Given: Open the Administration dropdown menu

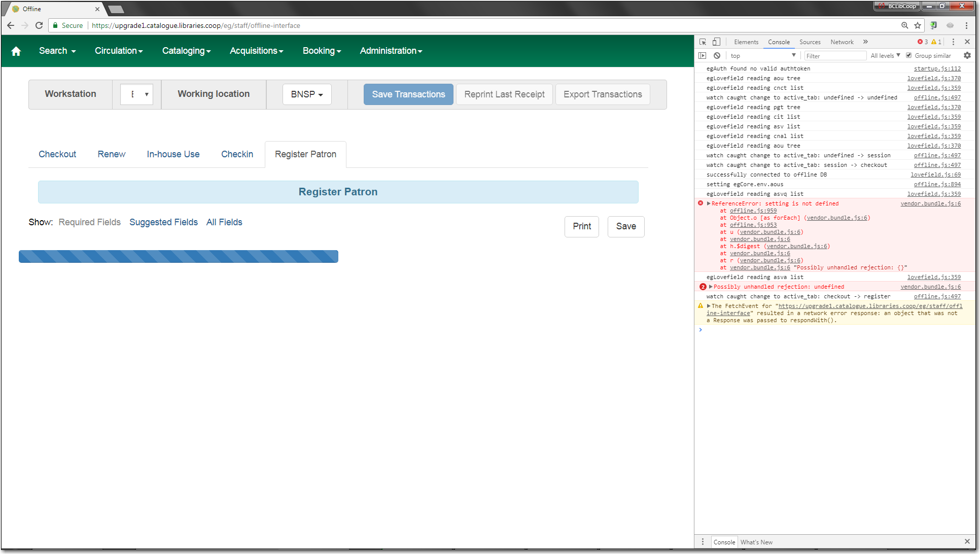Looking at the screenshot, I should coord(391,51).
